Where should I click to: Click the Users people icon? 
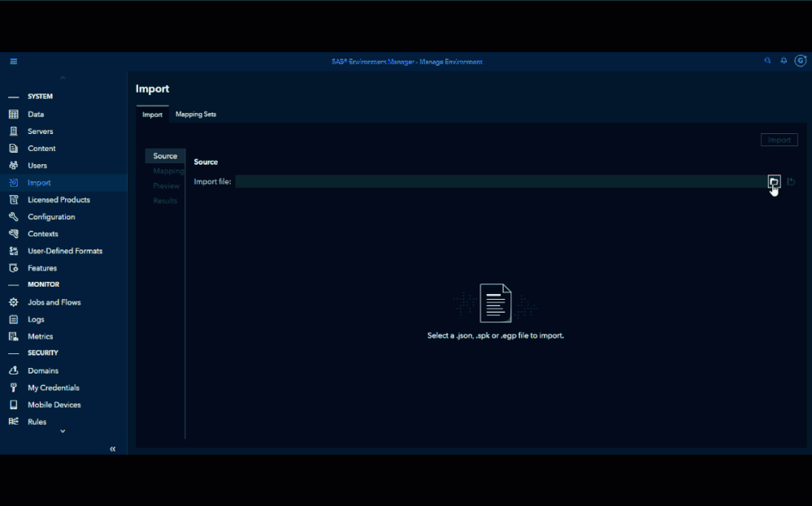(14, 166)
